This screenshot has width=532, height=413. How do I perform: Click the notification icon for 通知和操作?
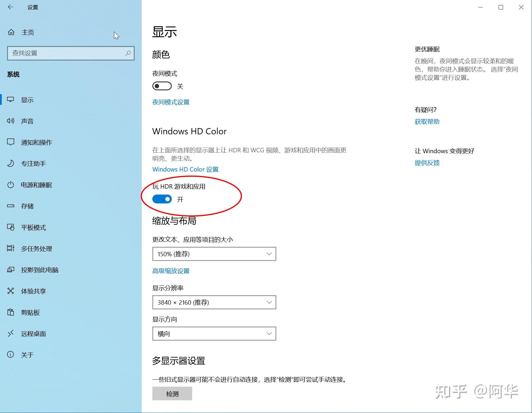pyautogui.click(x=11, y=142)
